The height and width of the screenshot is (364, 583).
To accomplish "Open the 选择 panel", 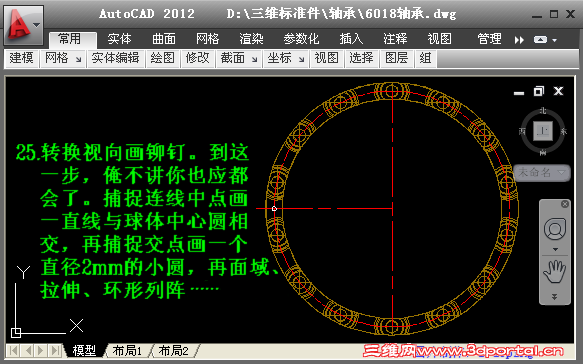I will point(361,58).
